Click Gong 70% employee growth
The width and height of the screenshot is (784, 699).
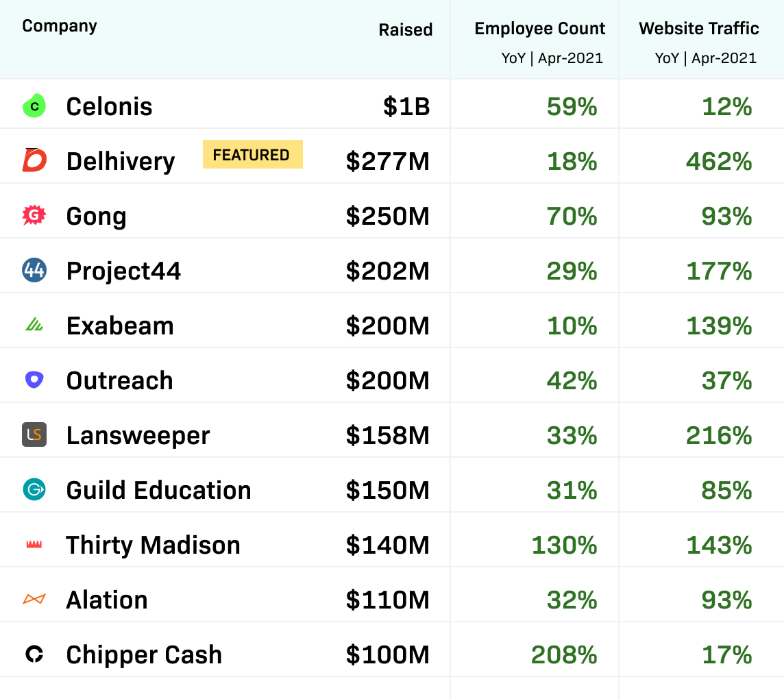click(572, 217)
